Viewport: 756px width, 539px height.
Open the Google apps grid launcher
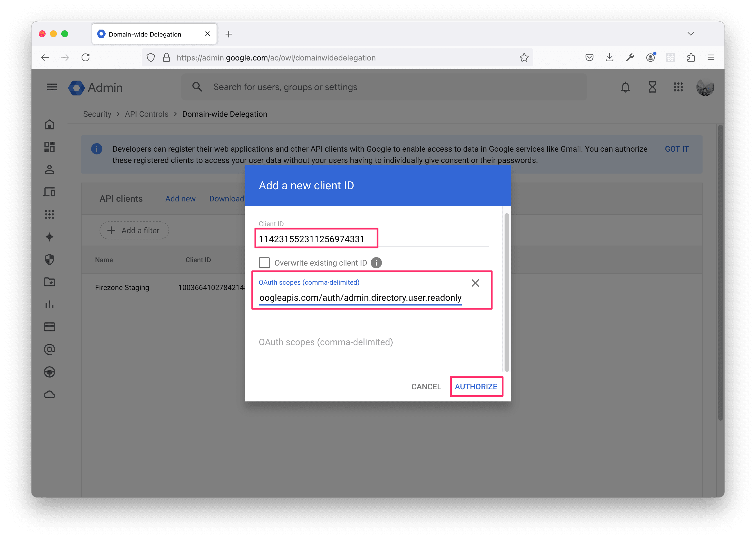click(678, 87)
